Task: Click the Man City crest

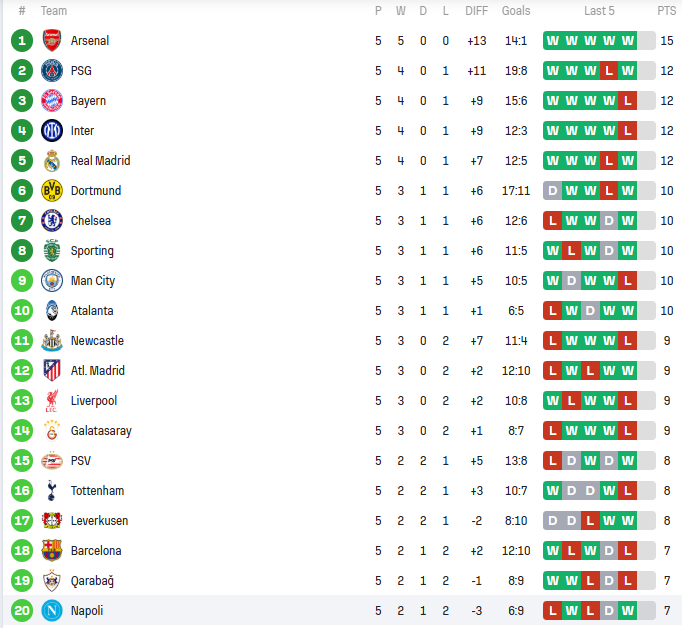Action: (x=52, y=281)
